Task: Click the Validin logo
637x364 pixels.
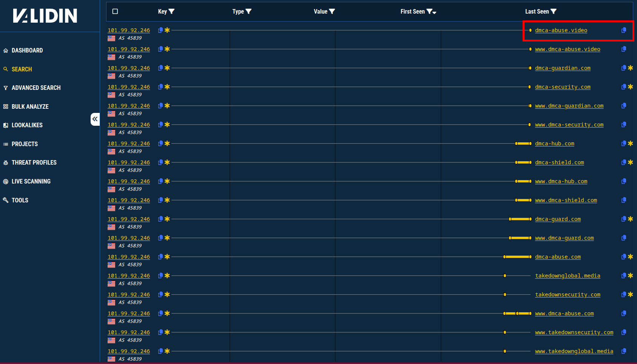Action: [x=45, y=16]
